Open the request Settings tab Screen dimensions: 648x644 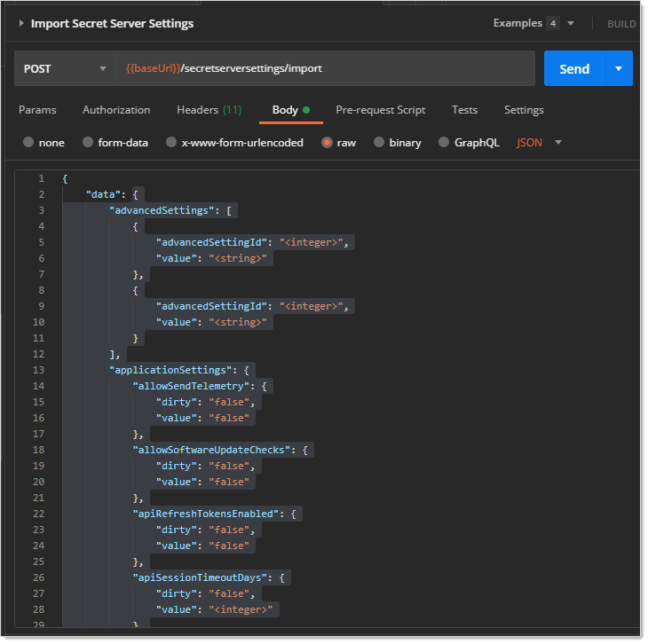point(524,110)
